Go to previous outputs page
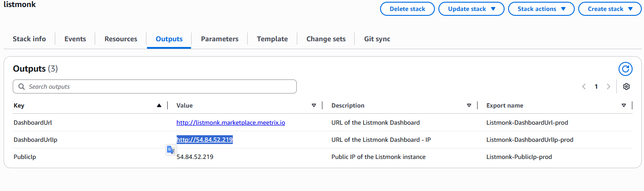The width and height of the screenshot is (644, 191). click(x=584, y=86)
